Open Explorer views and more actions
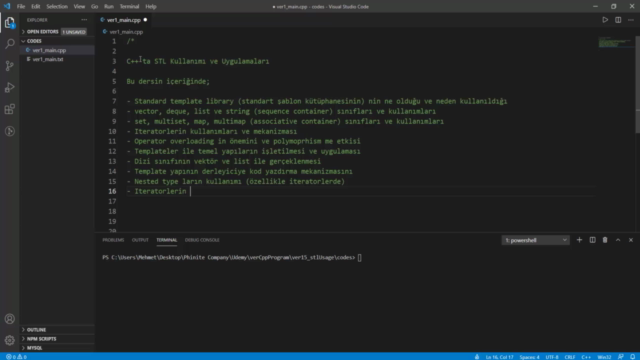The width and height of the screenshot is (640, 360). pos(84,20)
